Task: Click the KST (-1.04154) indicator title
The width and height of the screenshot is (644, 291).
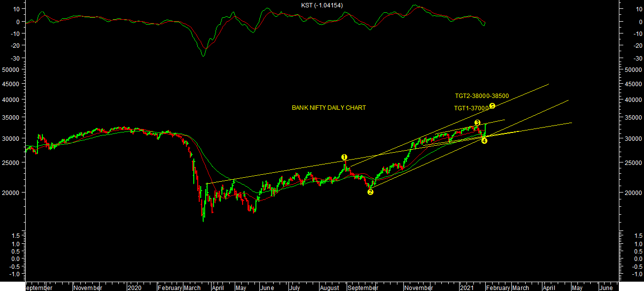Action: click(x=322, y=5)
